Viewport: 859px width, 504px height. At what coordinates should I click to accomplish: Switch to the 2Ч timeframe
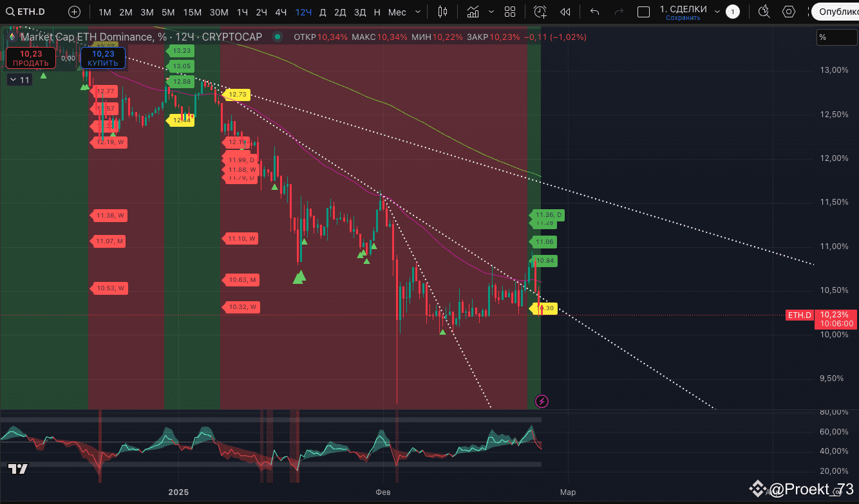click(x=261, y=12)
